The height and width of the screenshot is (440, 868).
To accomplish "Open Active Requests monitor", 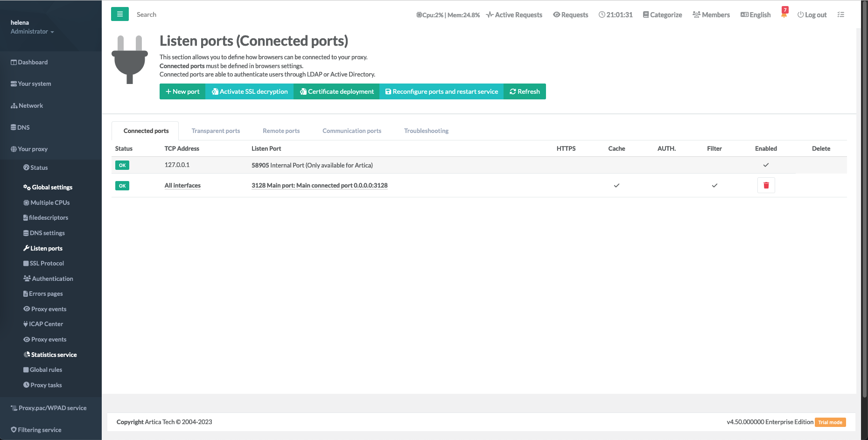I will (x=514, y=15).
